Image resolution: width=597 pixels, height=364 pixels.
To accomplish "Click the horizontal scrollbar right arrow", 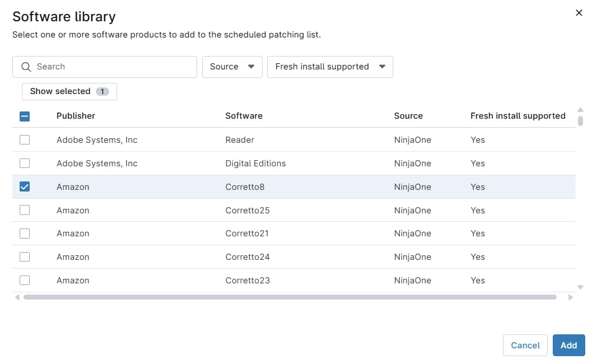I will (x=571, y=297).
